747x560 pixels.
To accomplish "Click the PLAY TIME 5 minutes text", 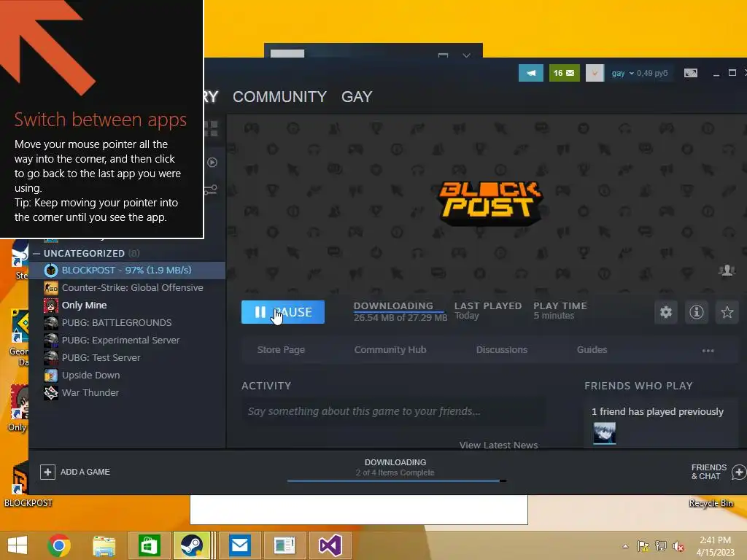I will pyautogui.click(x=560, y=311).
